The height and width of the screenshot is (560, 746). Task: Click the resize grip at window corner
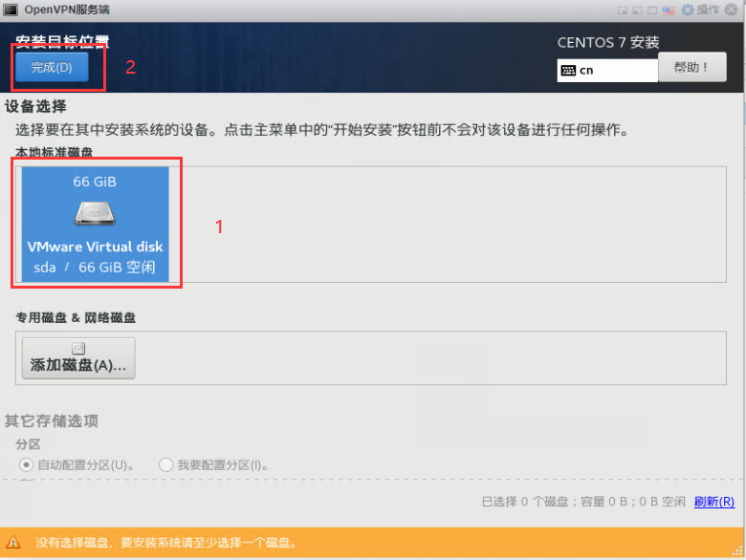[738, 551]
